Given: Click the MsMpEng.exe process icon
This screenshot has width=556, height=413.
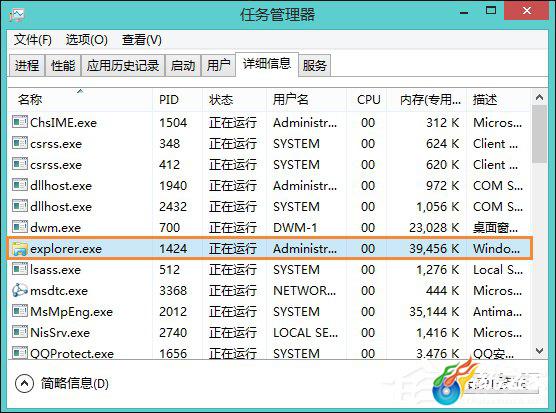Looking at the screenshot, I should tap(20, 311).
